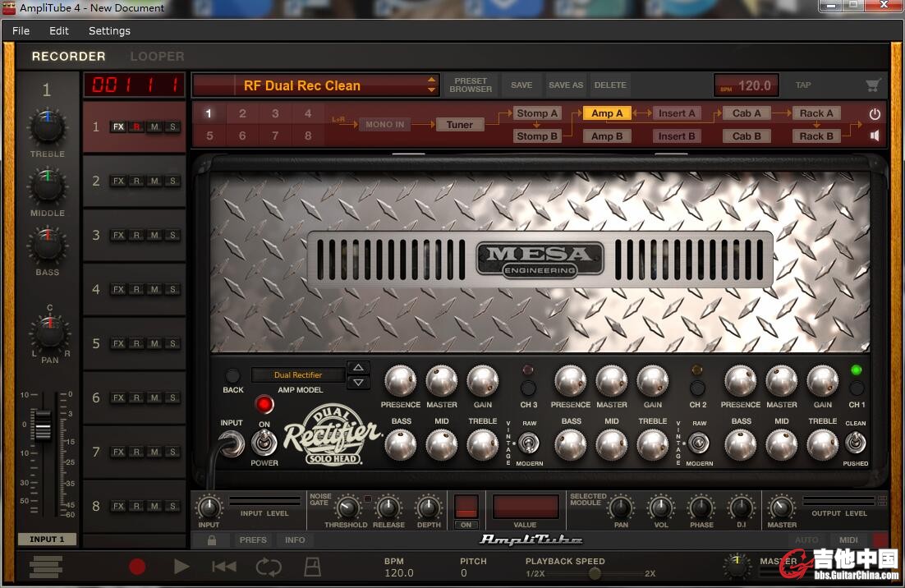Switch to the RECORDER tab
The width and height of the screenshot is (905, 588).
click(x=69, y=57)
